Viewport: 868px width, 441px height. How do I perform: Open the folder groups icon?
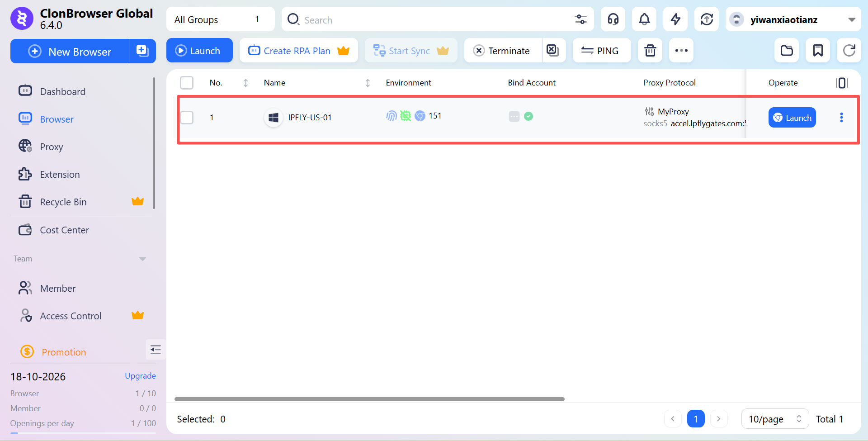(787, 50)
